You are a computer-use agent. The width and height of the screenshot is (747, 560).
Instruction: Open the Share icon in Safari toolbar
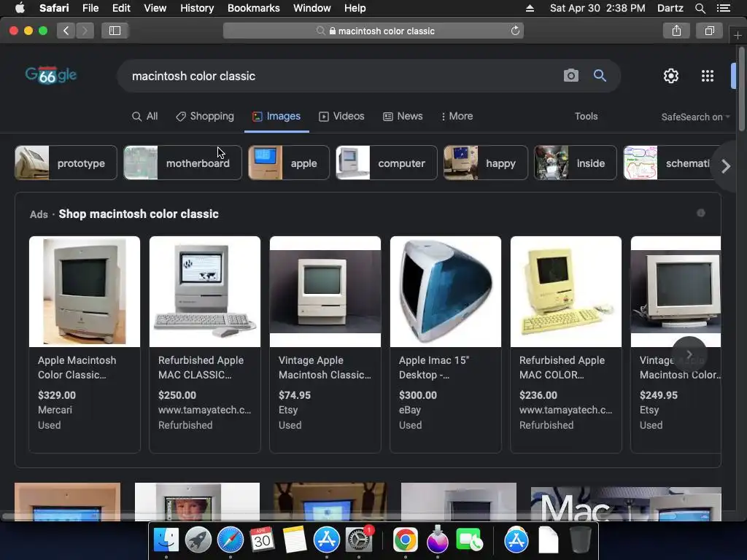676,31
